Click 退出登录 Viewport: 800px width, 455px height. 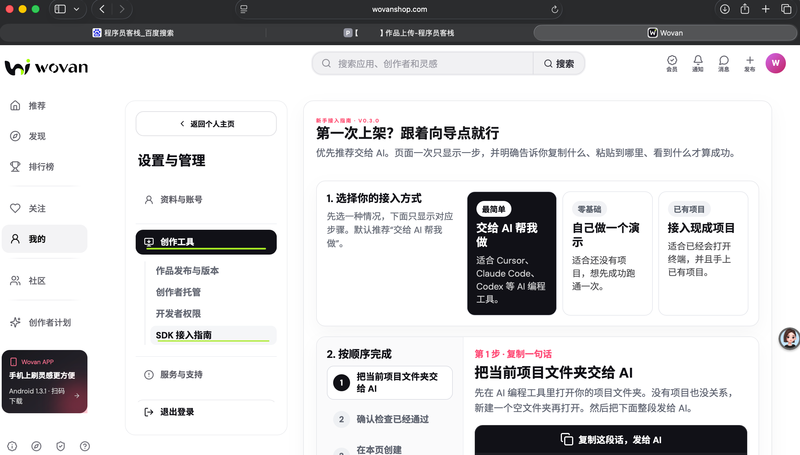tap(206, 412)
